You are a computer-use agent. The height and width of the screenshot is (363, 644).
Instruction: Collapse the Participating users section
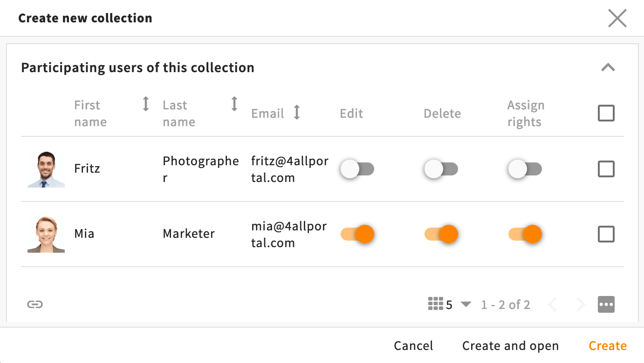pyautogui.click(x=608, y=67)
